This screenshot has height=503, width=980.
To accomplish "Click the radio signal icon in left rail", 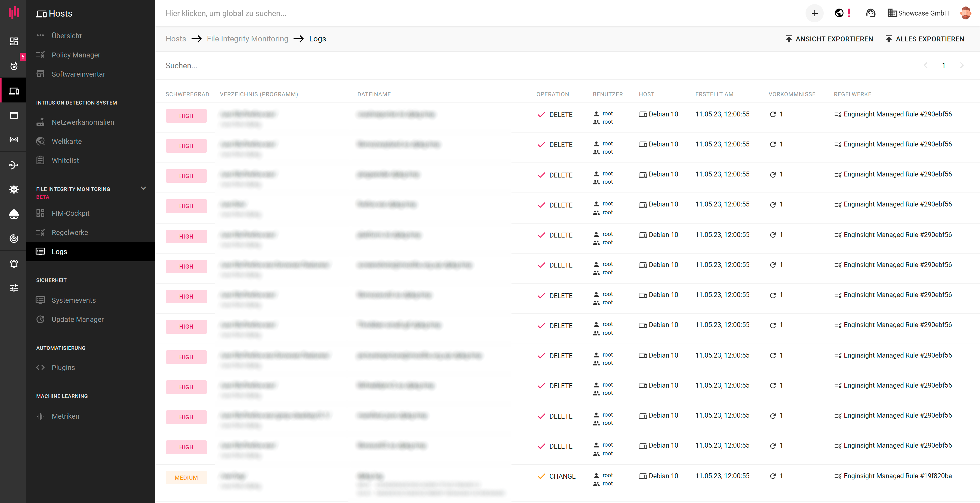I will (x=14, y=140).
